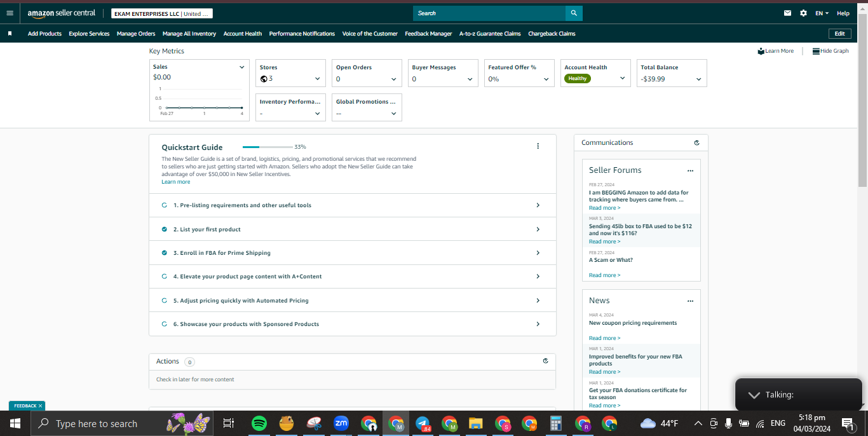
Task: Click in the Search input field
Action: (489, 13)
